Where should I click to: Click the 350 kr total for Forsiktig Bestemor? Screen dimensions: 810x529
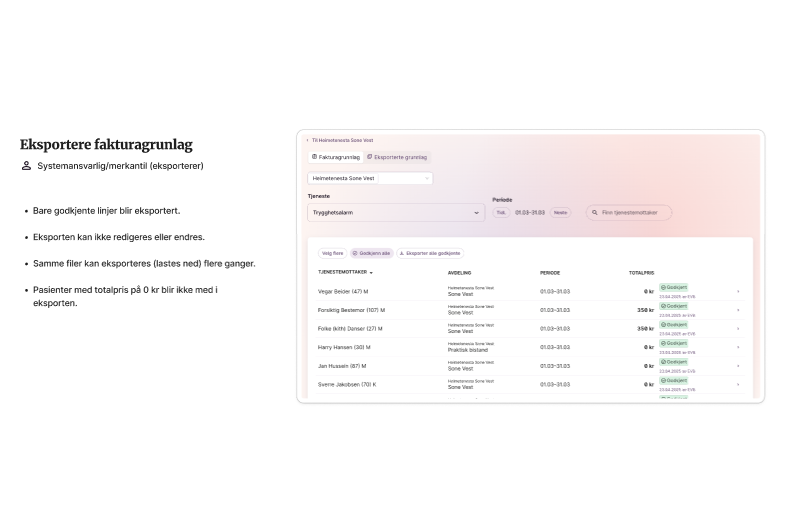tap(645, 310)
